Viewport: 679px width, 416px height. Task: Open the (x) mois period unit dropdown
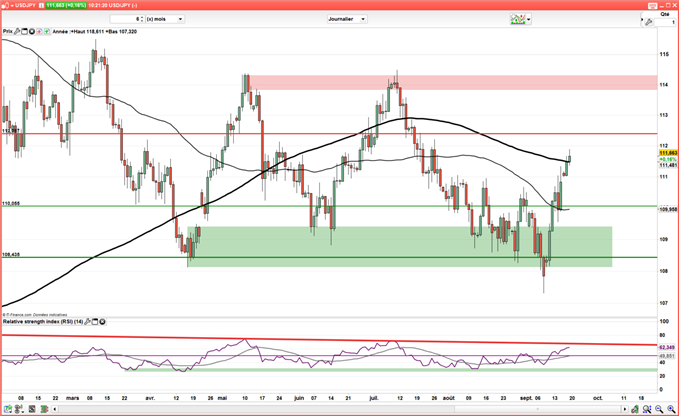[x=165, y=19]
